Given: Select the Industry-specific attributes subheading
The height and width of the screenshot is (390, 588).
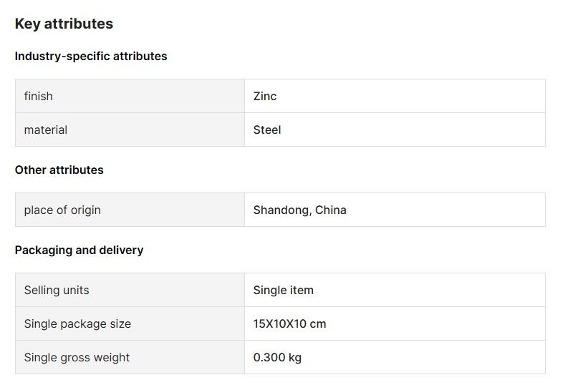Looking at the screenshot, I should click(x=91, y=57).
